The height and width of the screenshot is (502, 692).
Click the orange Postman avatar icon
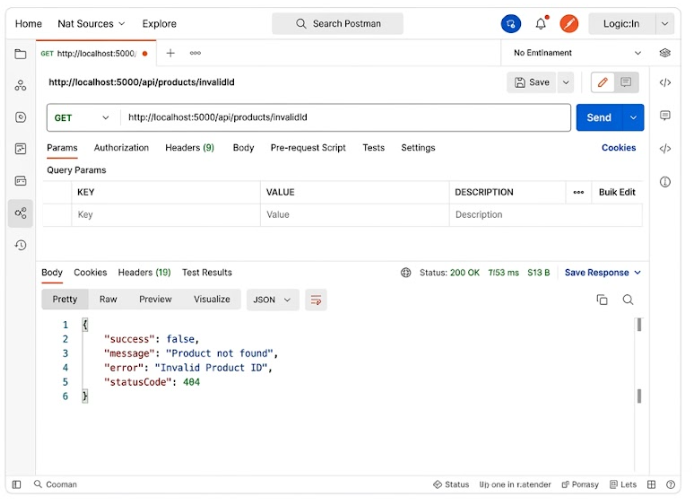[569, 24]
